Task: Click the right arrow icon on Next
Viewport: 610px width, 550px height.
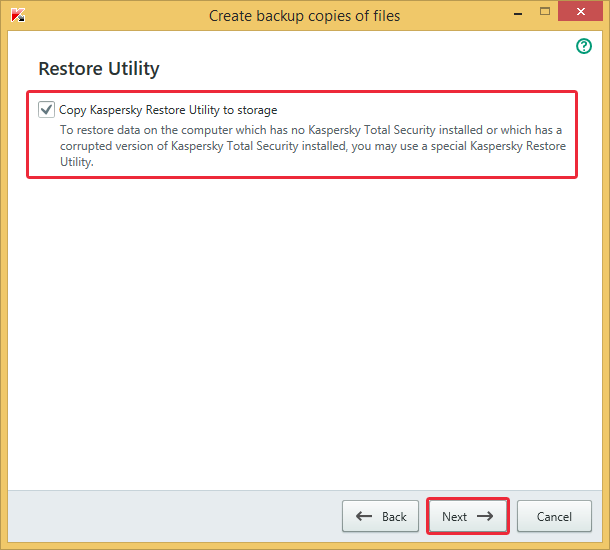Action: (485, 517)
